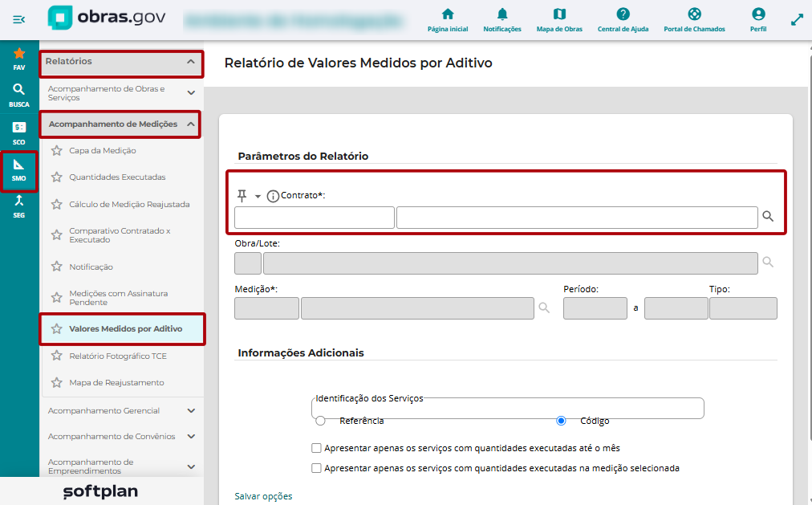This screenshot has height=505, width=812.
Task: Select Valores Medidos por Aditivo item
Action: [x=123, y=329]
